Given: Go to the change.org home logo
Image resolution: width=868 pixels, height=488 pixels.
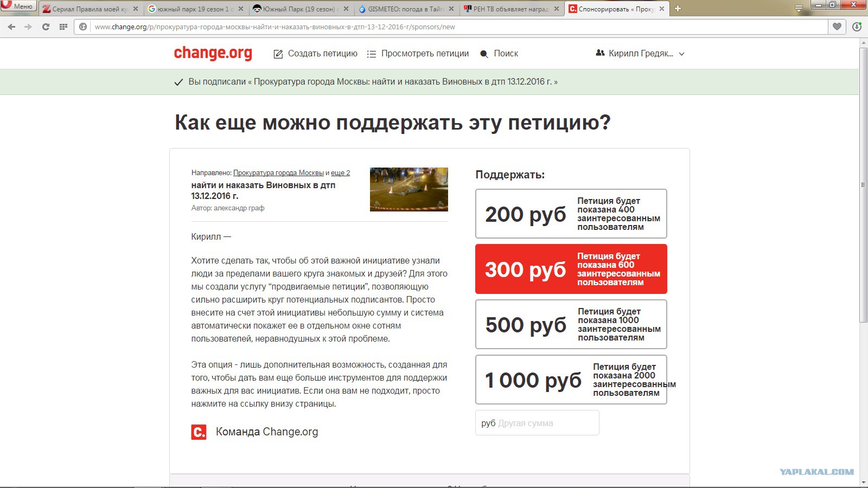Looking at the screenshot, I should [x=213, y=53].
